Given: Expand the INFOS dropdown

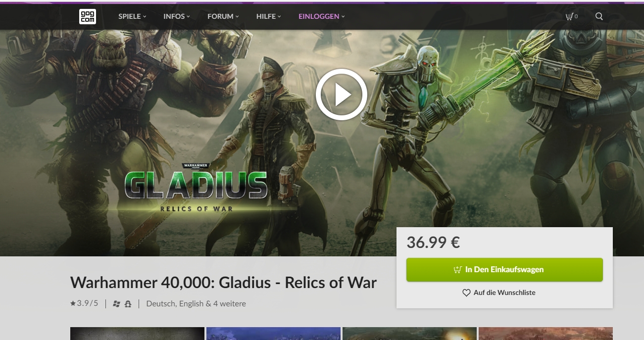Looking at the screenshot, I should [177, 16].
